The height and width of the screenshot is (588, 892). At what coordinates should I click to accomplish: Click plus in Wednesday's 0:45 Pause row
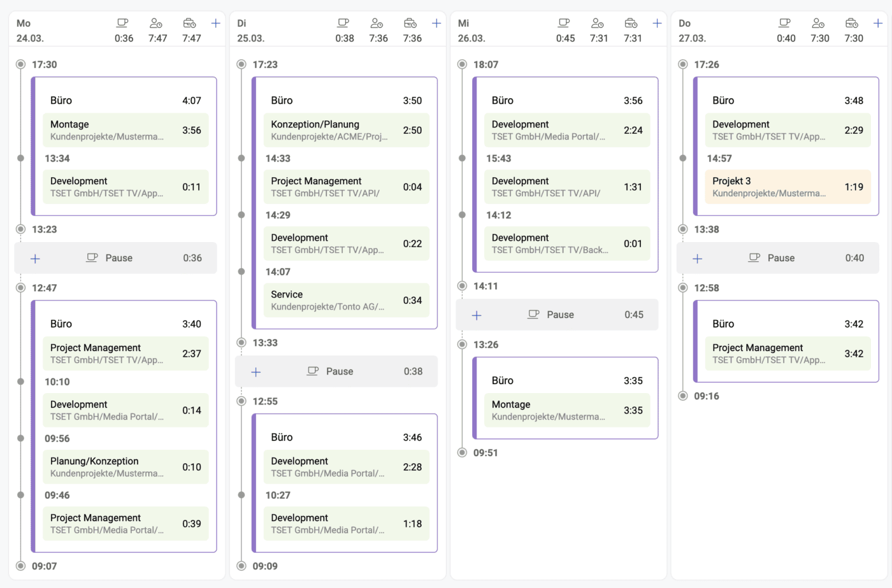click(x=477, y=315)
